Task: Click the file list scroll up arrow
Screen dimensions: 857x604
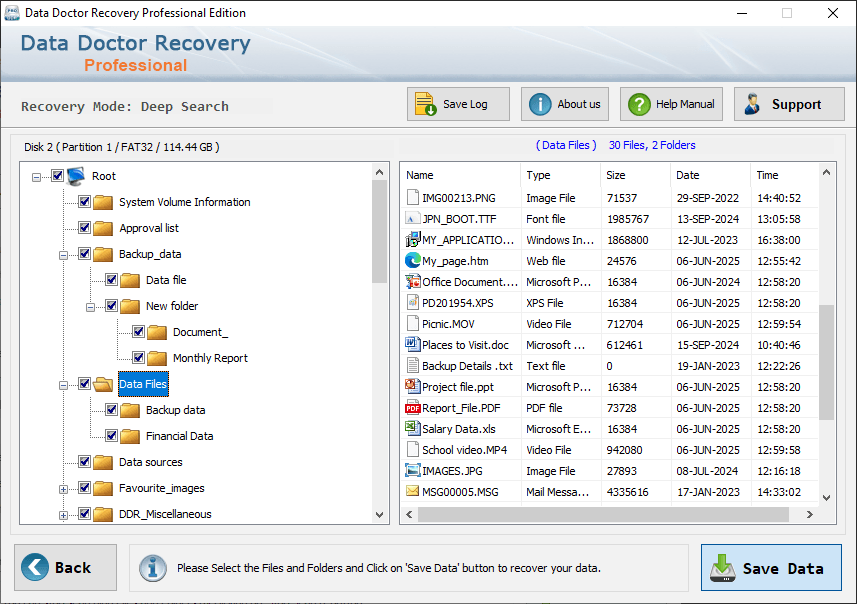Action: tap(826, 172)
